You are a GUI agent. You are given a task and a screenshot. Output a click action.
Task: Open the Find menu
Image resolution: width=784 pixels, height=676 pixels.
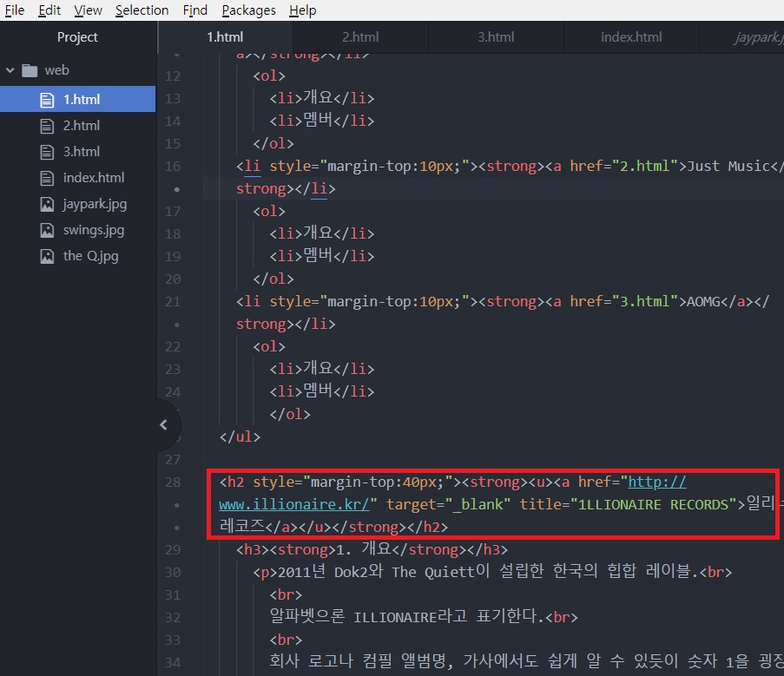[x=195, y=10]
